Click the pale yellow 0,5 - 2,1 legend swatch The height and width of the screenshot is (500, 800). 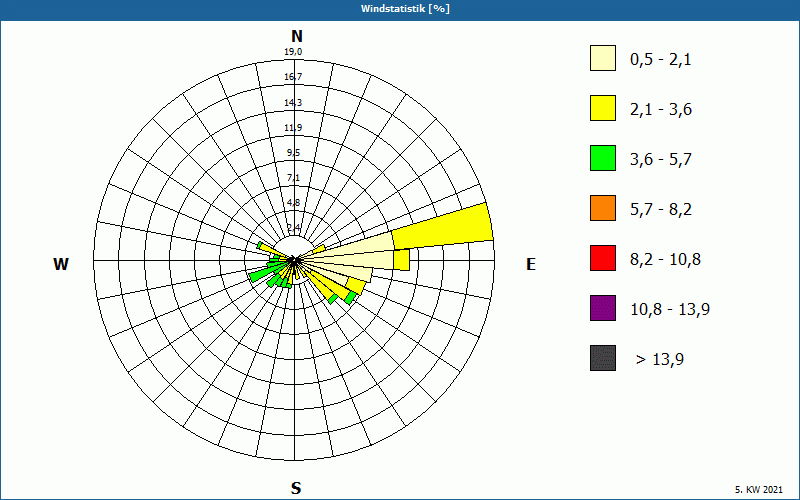pyautogui.click(x=603, y=58)
